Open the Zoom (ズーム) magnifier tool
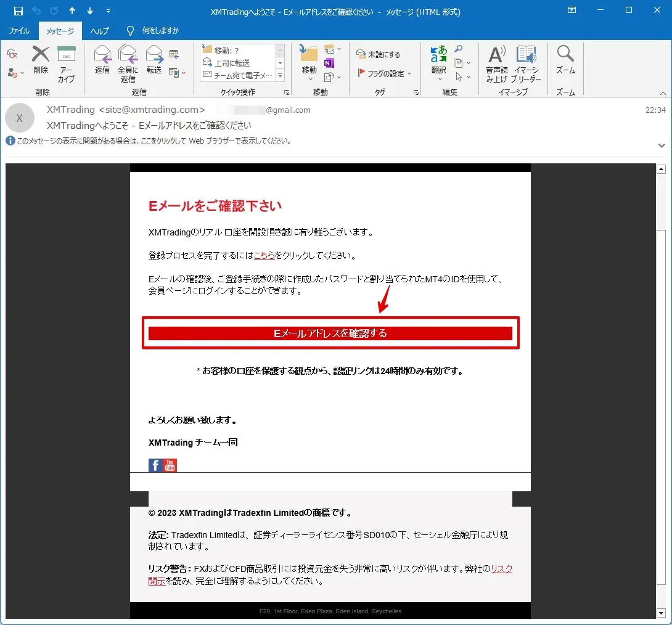This screenshot has height=625, width=672. [x=565, y=60]
